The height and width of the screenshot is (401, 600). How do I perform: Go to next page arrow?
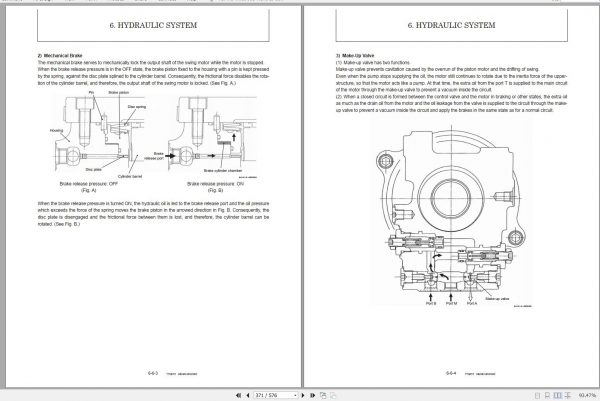tap(303, 395)
